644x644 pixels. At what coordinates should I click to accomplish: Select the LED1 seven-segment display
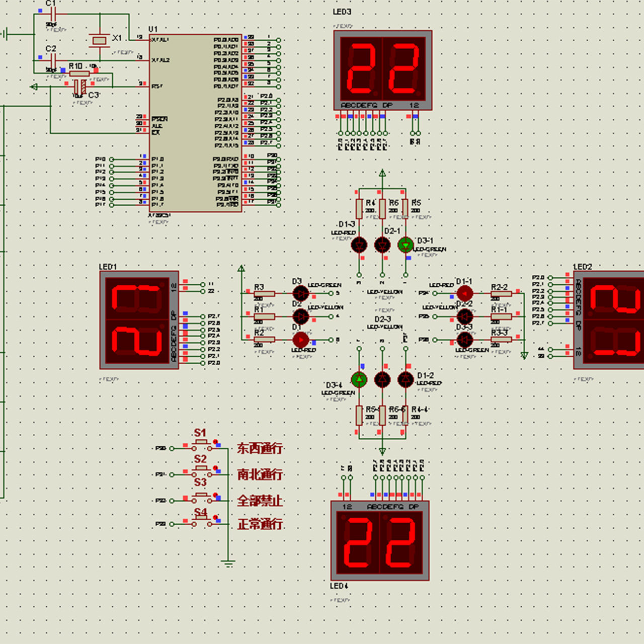pos(139,320)
